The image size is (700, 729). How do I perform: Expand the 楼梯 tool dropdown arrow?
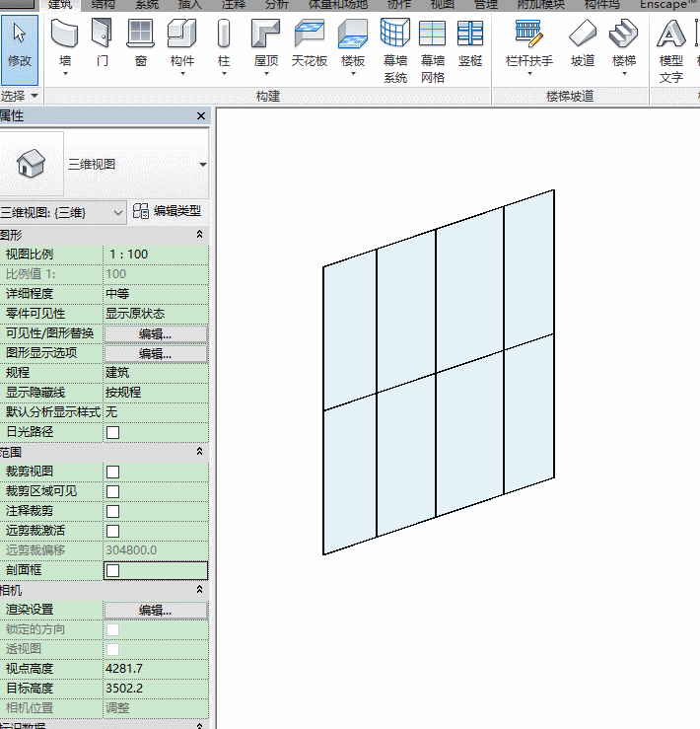click(624, 73)
